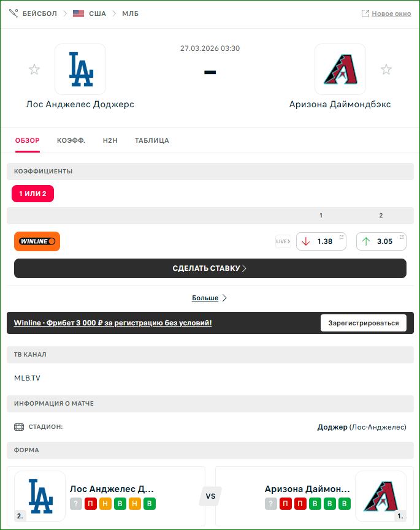The width and height of the screenshot is (420, 530).
Task: Click the Dodgers logo in match header
Action: click(80, 69)
